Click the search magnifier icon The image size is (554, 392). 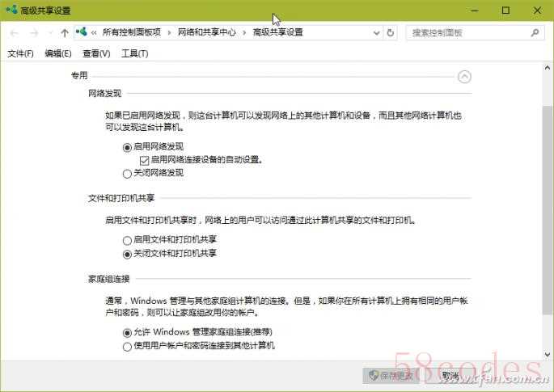point(535,33)
